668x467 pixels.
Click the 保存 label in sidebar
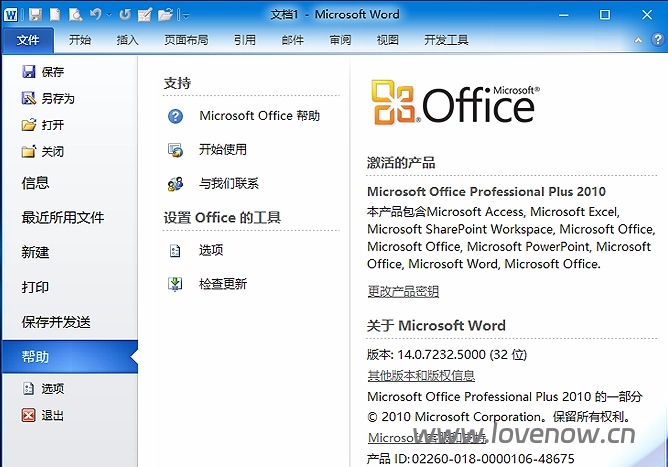pyautogui.click(x=53, y=72)
